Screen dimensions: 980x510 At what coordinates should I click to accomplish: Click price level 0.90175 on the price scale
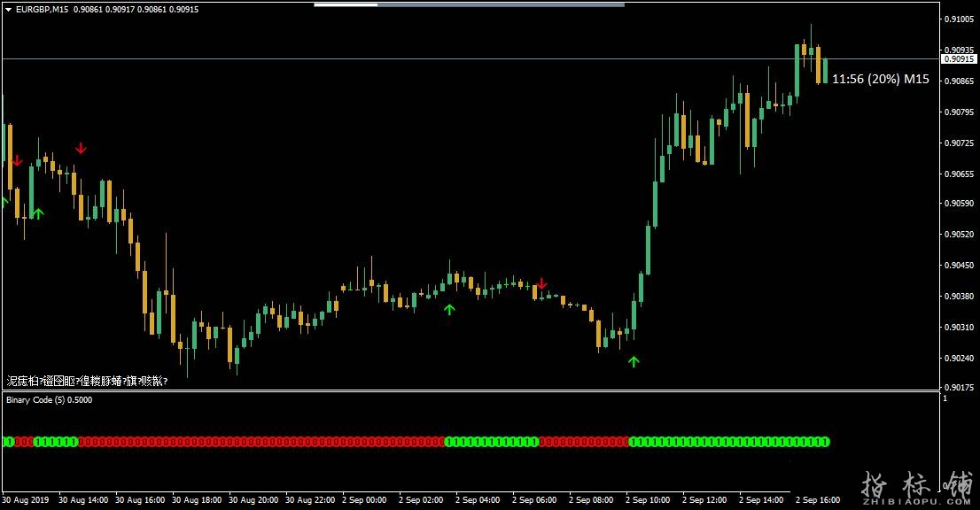pos(960,388)
